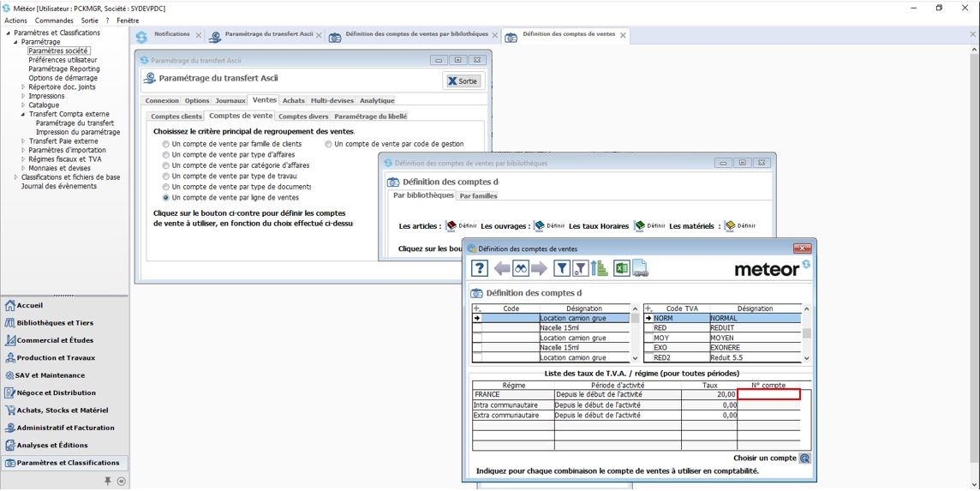Screen dimensions: 980x491
Task: Go to previous record with left arrow
Action: click(502, 269)
